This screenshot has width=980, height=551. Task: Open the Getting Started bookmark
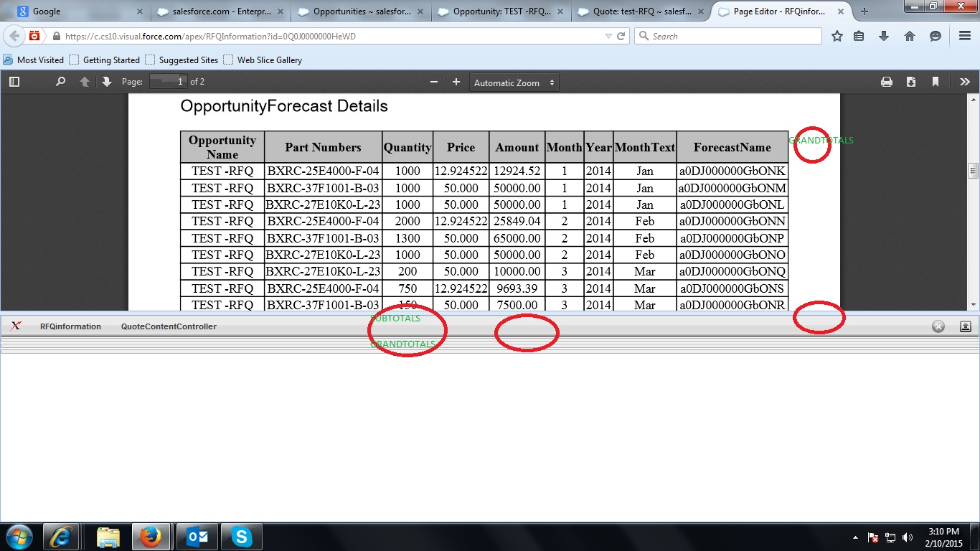[105, 60]
